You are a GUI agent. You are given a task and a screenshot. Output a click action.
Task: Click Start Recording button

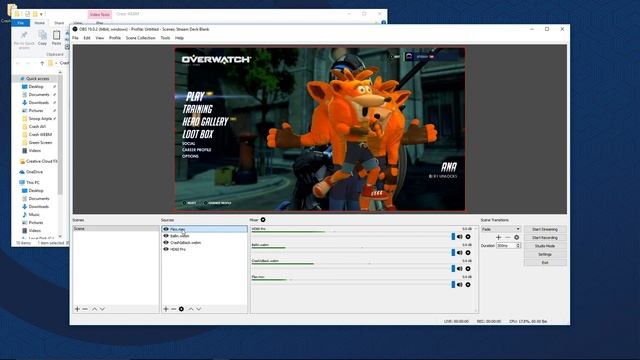click(545, 238)
